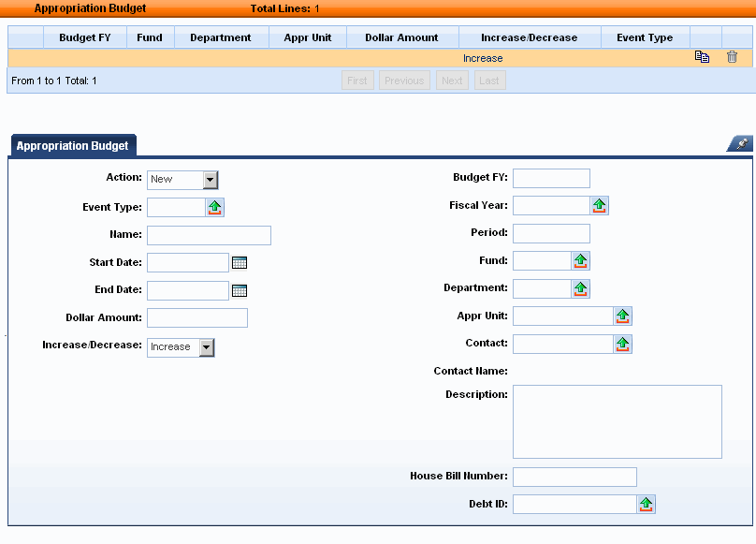
Task: Click the Next pagination button
Action: [x=452, y=81]
